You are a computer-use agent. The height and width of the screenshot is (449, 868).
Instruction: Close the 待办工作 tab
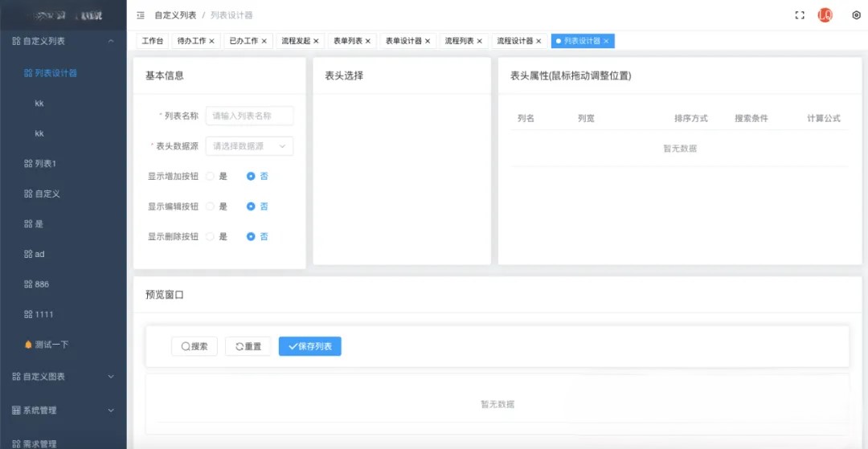click(211, 41)
